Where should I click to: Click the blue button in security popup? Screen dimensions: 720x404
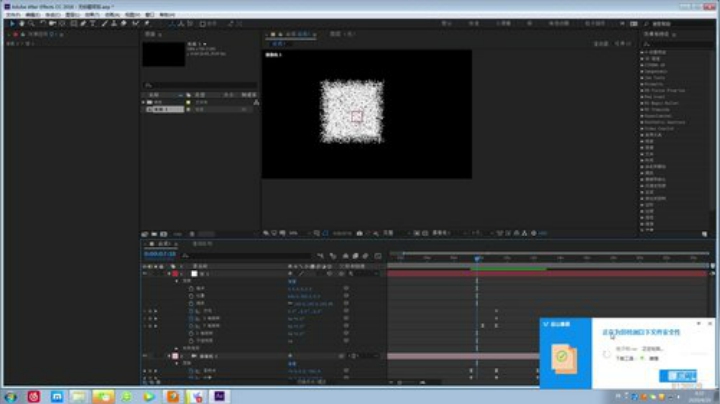pos(678,376)
